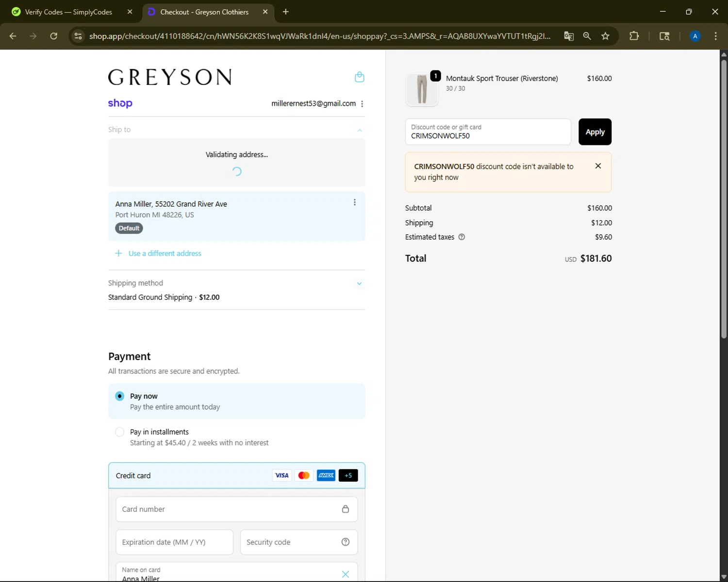Click the Greyson logo

[170, 77]
